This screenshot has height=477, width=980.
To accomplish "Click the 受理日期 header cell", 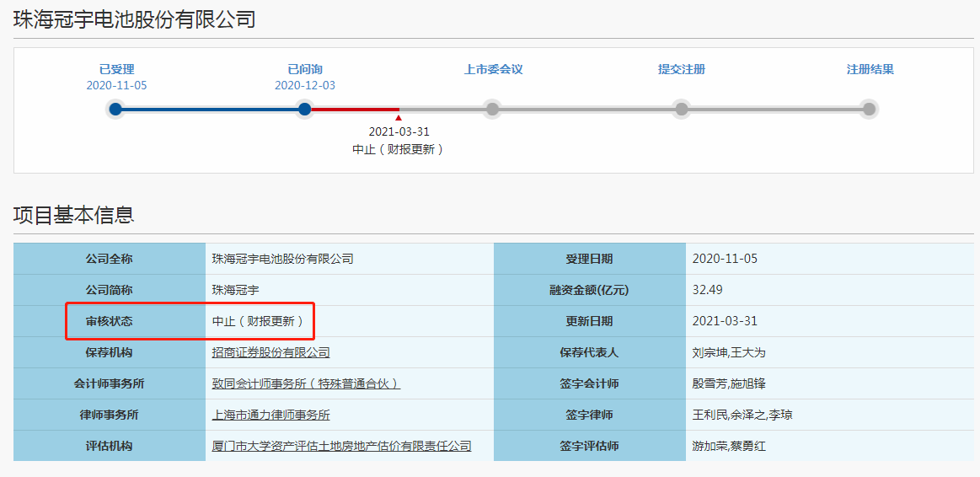I will (589, 259).
